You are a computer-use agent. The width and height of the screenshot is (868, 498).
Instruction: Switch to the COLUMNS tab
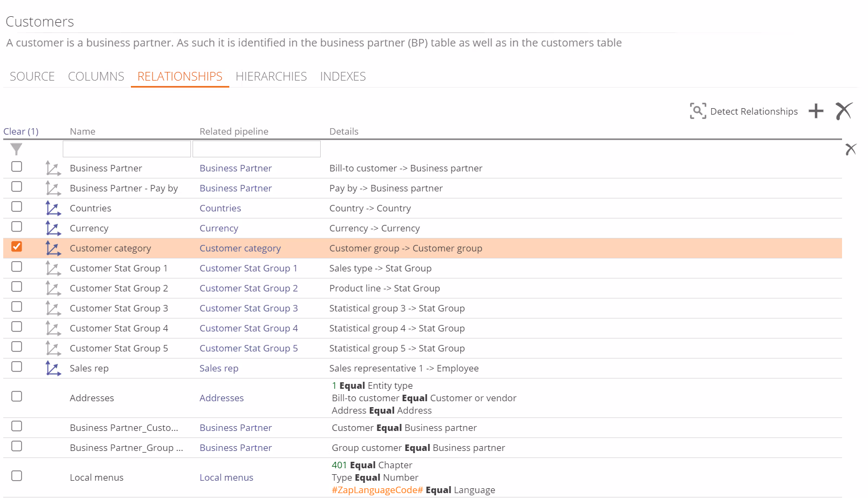coord(96,77)
